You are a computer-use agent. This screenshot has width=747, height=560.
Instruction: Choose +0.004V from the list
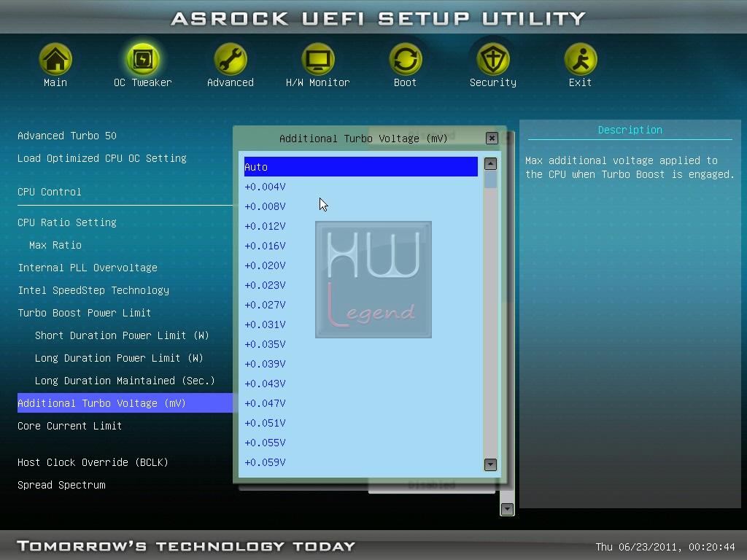(360, 187)
